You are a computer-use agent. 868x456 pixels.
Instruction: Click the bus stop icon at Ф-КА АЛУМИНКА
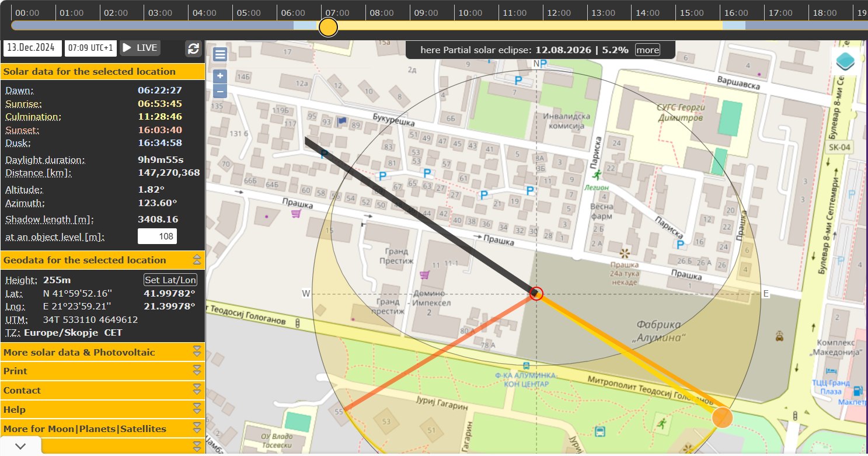527,366
